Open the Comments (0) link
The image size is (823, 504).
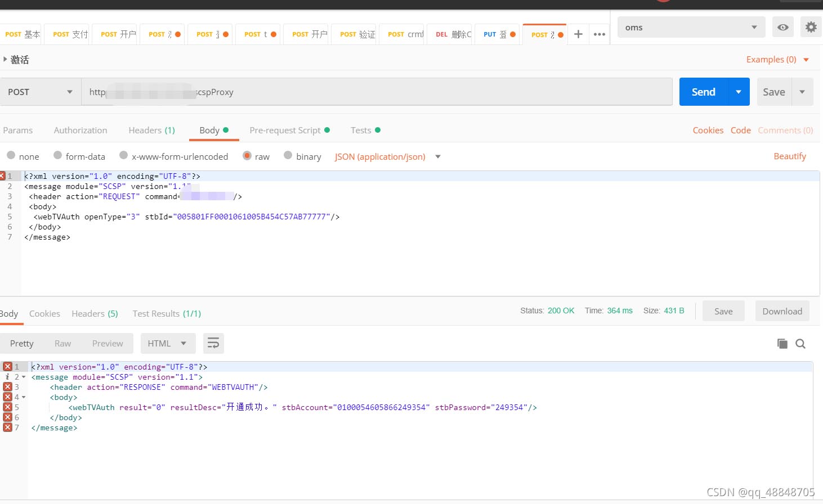[785, 130]
